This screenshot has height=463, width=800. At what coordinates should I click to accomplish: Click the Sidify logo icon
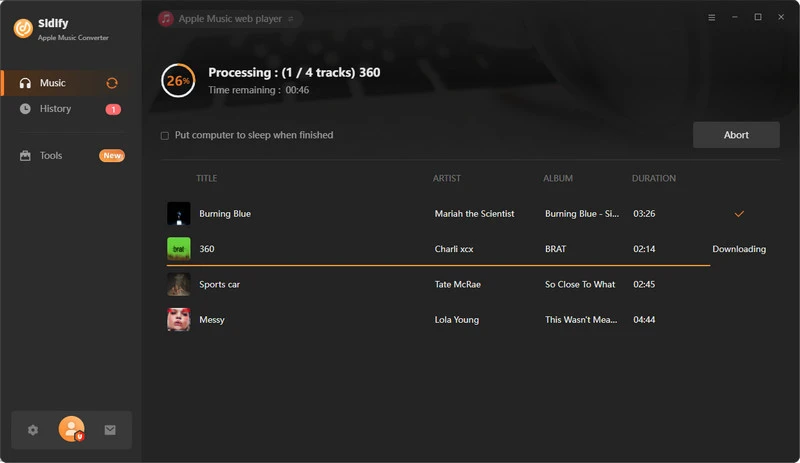coord(23,29)
